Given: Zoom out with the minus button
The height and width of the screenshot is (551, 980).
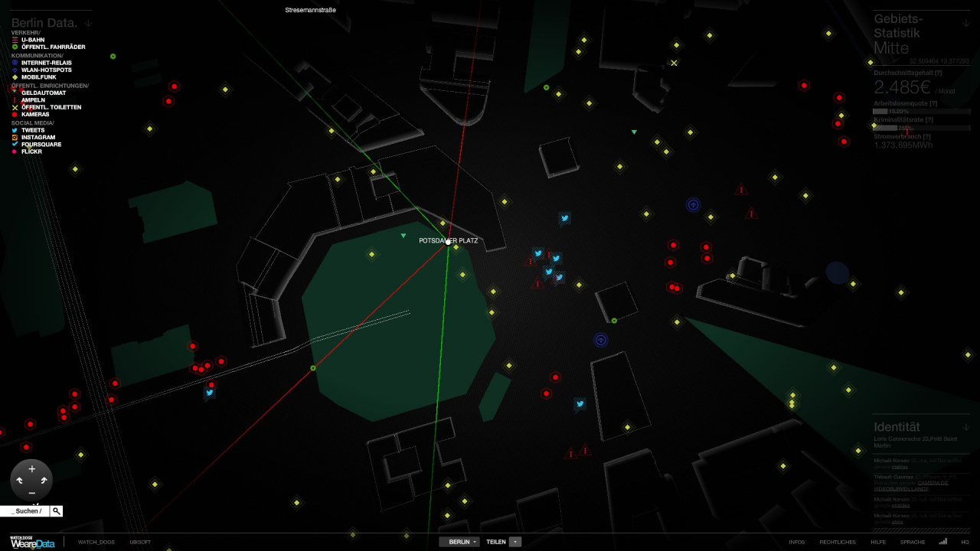Looking at the screenshot, I should 31,493.
